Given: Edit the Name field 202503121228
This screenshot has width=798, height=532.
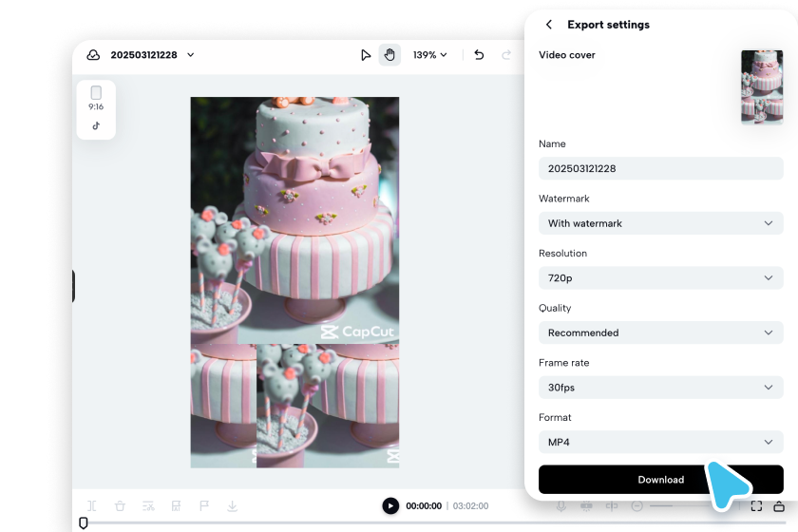Looking at the screenshot, I should [660, 168].
